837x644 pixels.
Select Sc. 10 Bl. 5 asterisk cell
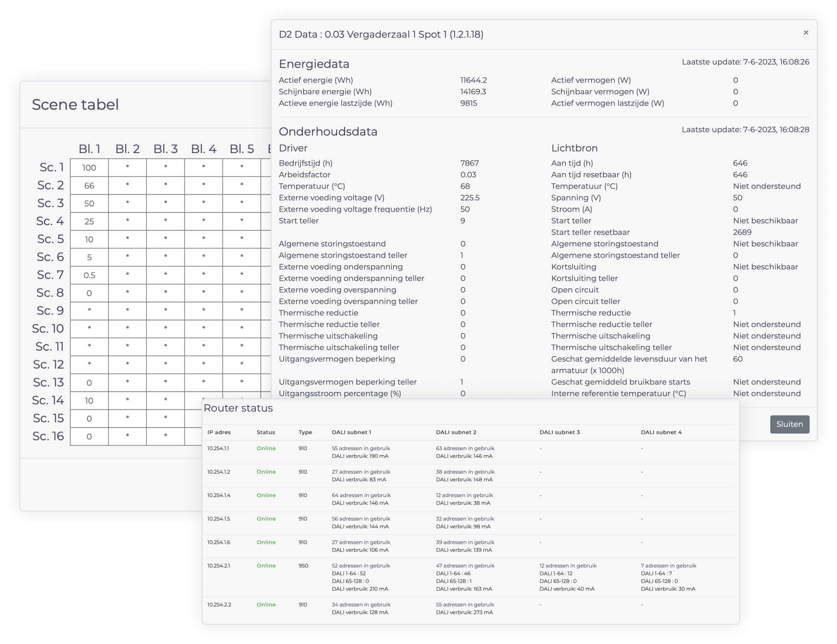pos(242,329)
